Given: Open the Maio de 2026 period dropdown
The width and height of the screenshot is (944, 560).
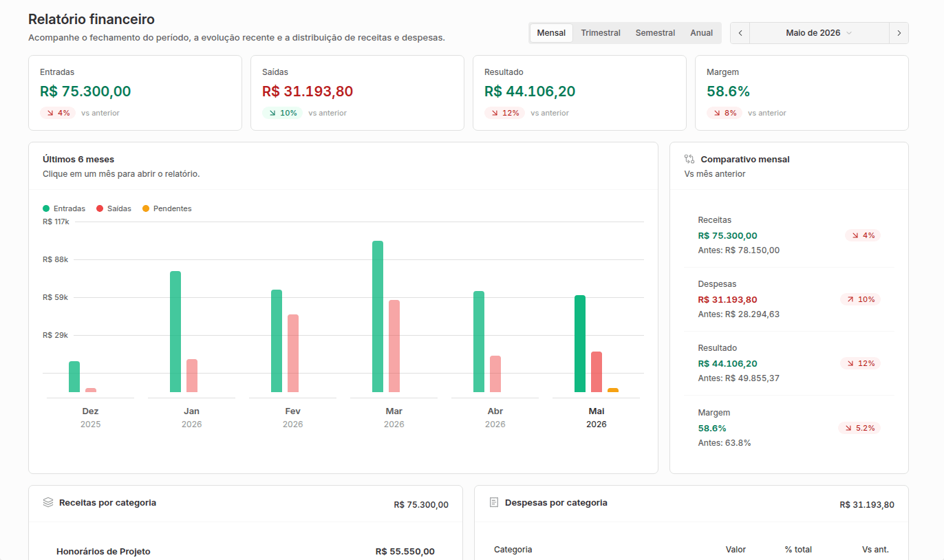Looking at the screenshot, I should (819, 33).
